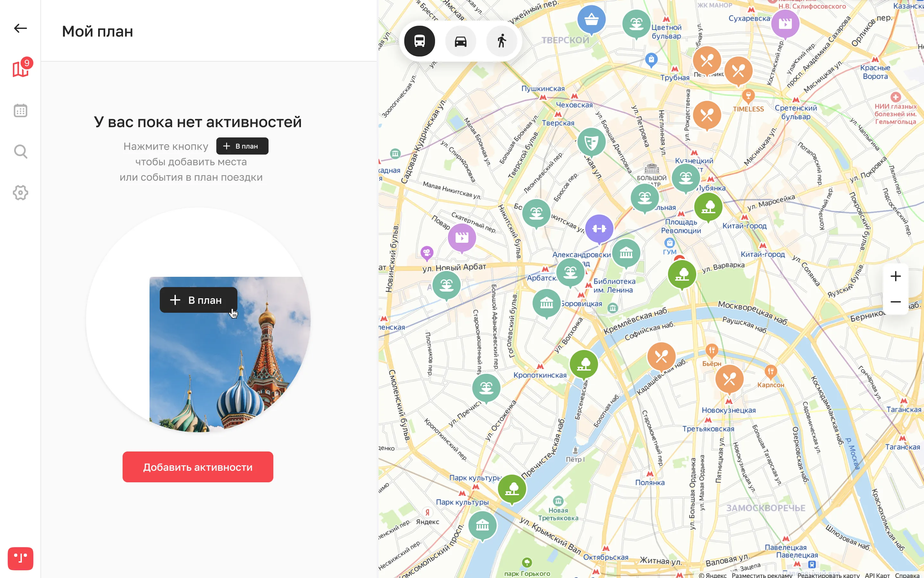924x578 pixels.
Task: Click the Бьёрн restaurant map label
Action: point(712,363)
